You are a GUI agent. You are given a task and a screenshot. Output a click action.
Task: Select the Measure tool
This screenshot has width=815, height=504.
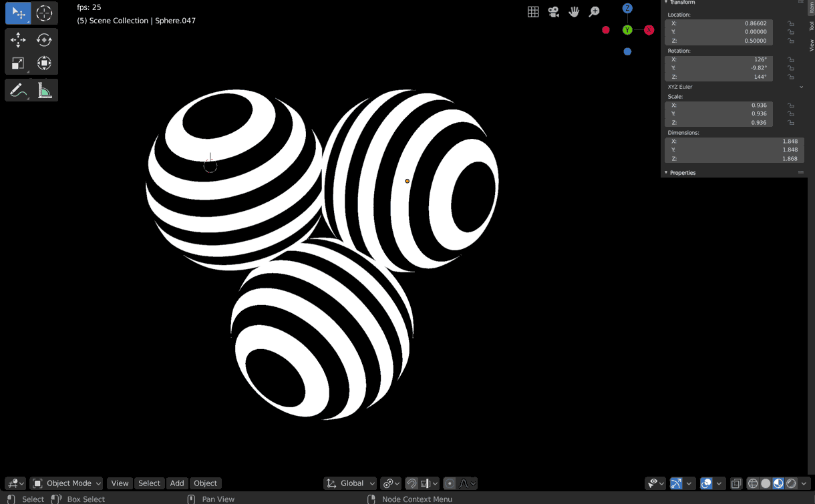44,89
